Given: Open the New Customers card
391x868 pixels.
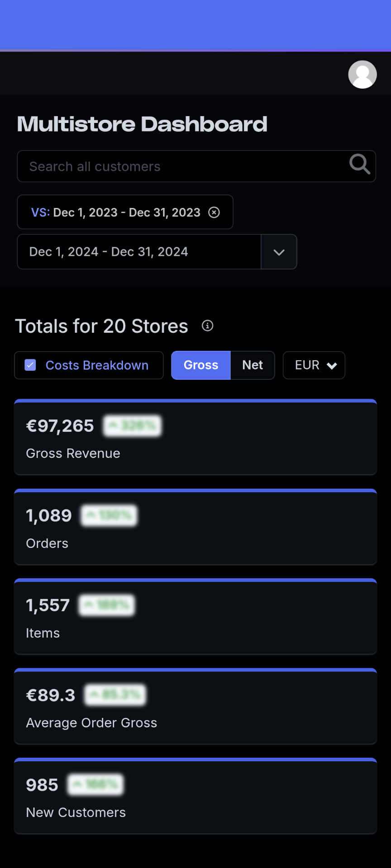Looking at the screenshot, I should click(195, 797).
